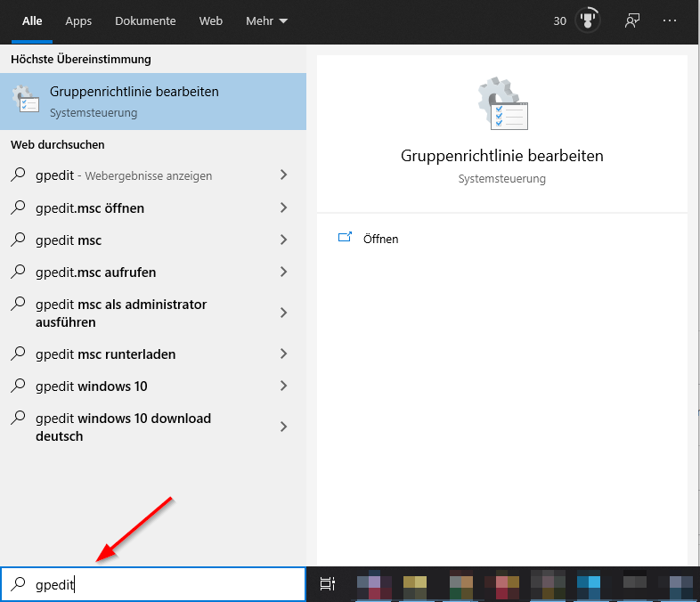Open the rewards trophy badge icon
This screenshot has width=700, height=602.
click(x=588, y=20)
